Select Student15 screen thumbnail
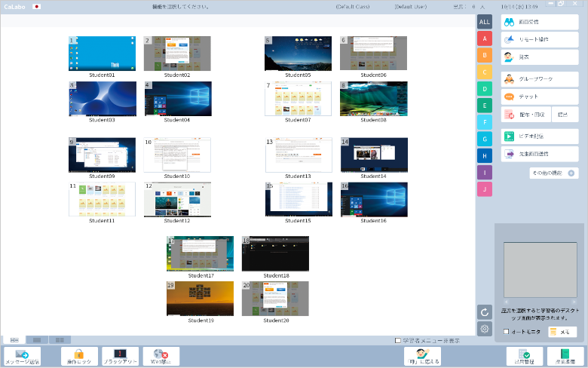 299,200
